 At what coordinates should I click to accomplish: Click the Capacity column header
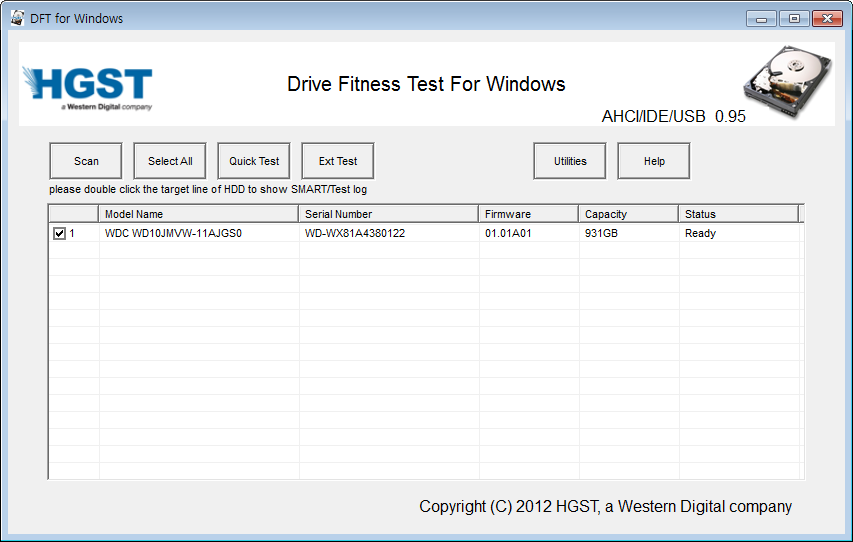coord(628,214)
